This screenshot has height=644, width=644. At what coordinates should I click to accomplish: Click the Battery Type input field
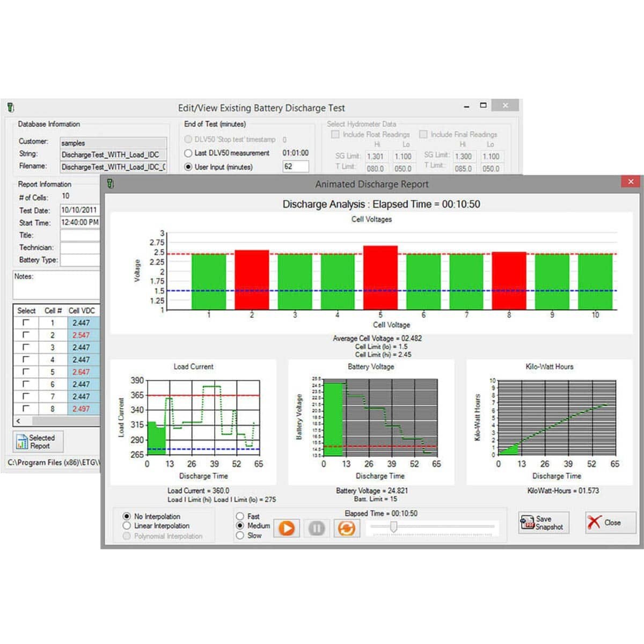pos(80,260)
